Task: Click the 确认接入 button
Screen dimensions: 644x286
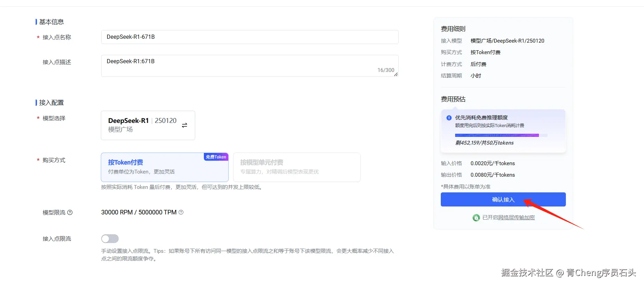Action: point(503,199)
